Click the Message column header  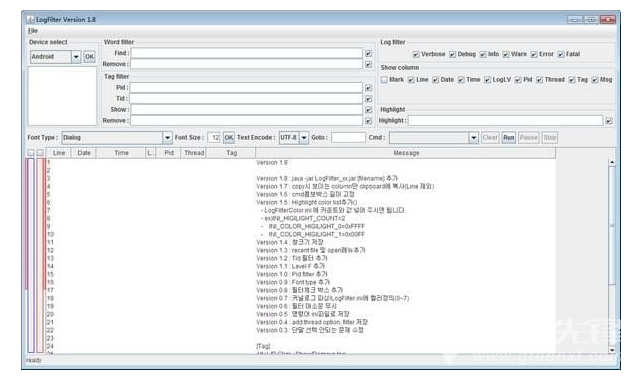[406, 153]
